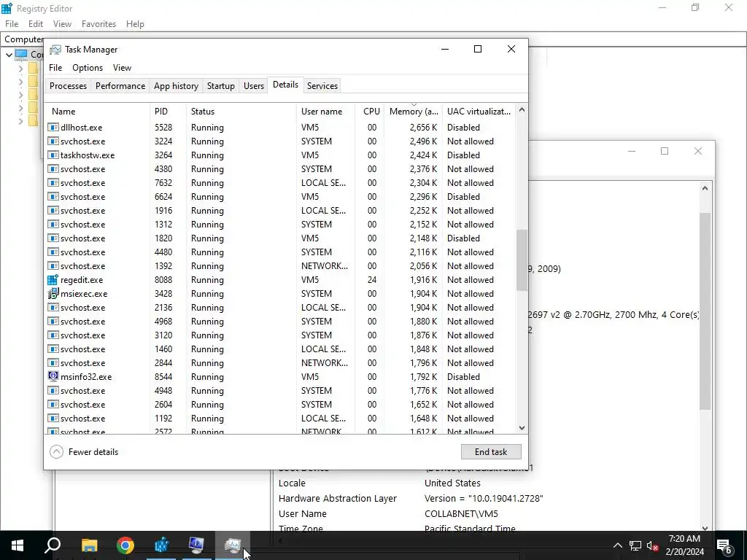Image resolution: width=747 pixels, height=560 pixels.
Task: Click icon of svchost.exe PID 1192
Action: (53, 418)
